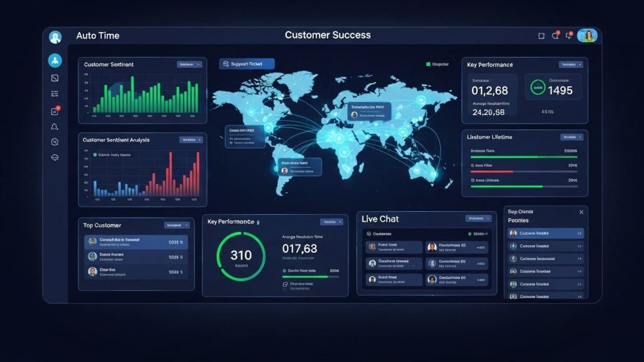Switch to the Customers tab in Live Chat
This screenshot has width=644, height=362.
click(x=378, y=233)
